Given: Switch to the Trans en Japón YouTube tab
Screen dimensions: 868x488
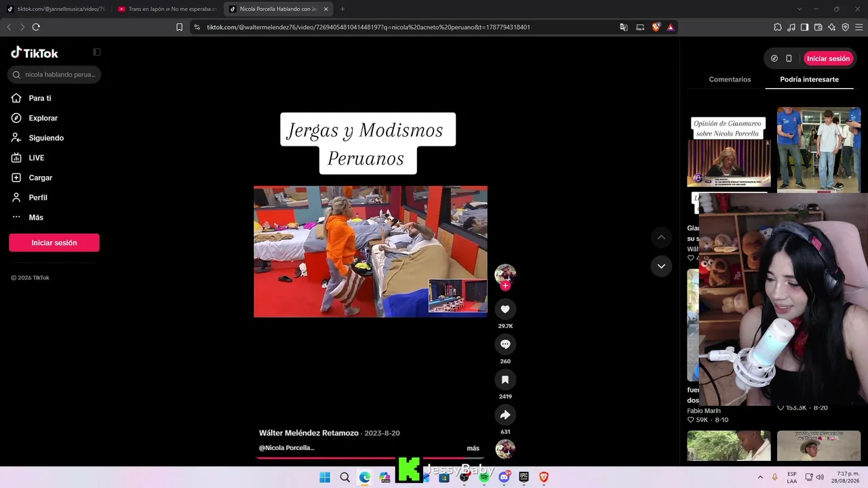Looking at the screenshot, I should 166,9.
